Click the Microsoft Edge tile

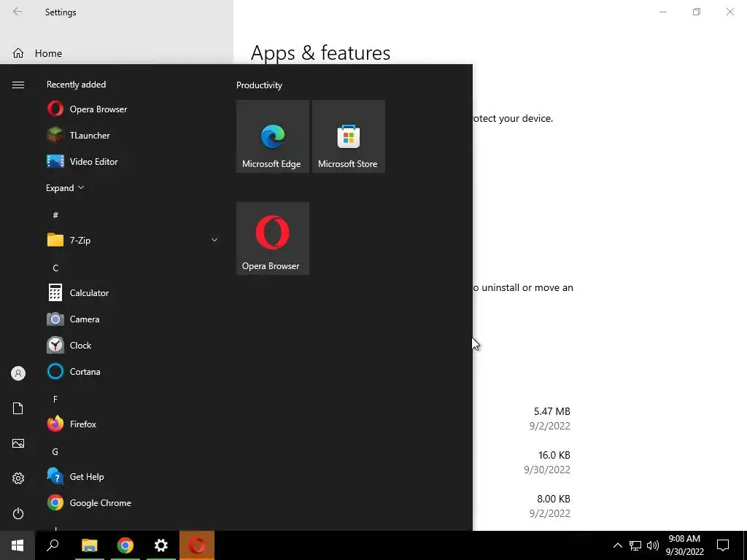[x=273, y=136]
